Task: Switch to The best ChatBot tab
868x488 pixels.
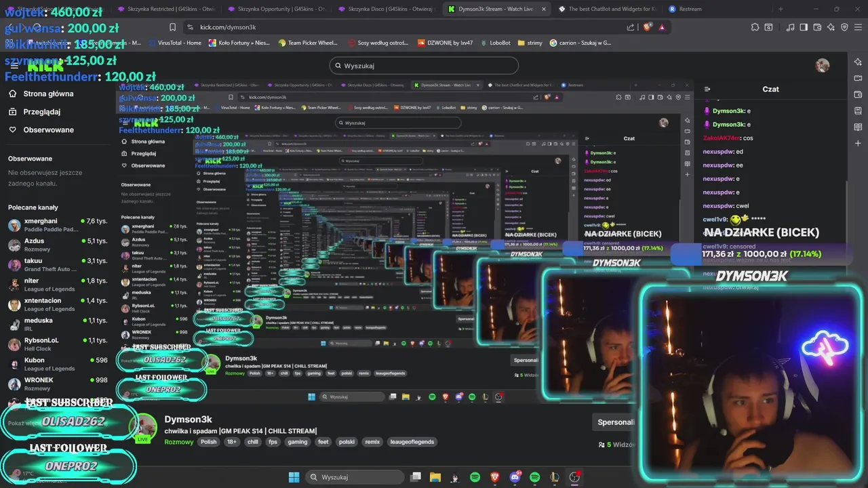Action: pyautogui.click(x=607, y=9)
